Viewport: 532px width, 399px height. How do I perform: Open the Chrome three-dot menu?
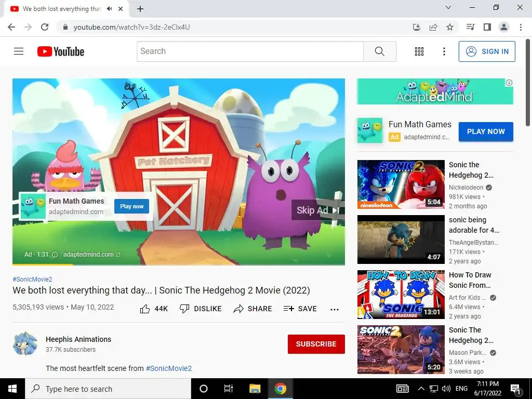521,27
